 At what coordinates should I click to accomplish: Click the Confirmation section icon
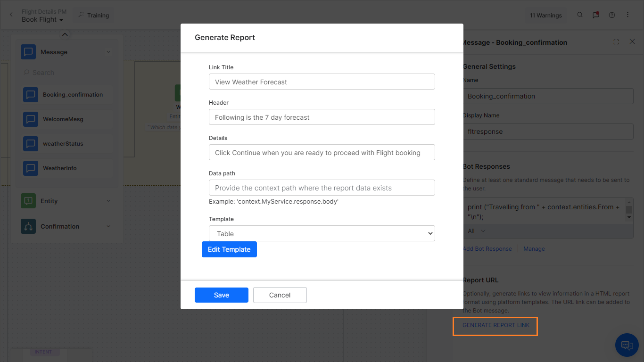click(x=28, y=226)
